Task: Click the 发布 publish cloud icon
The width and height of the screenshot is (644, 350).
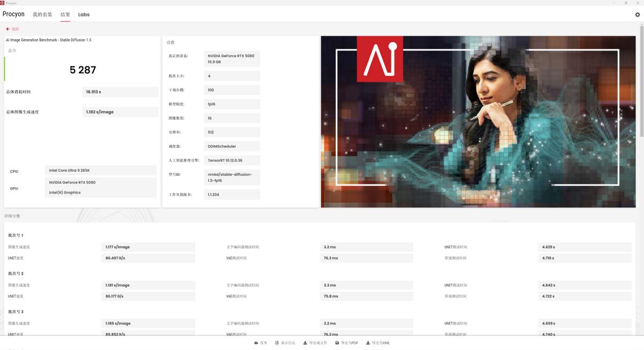Action: pyautogui.click(x=255, y=343)
